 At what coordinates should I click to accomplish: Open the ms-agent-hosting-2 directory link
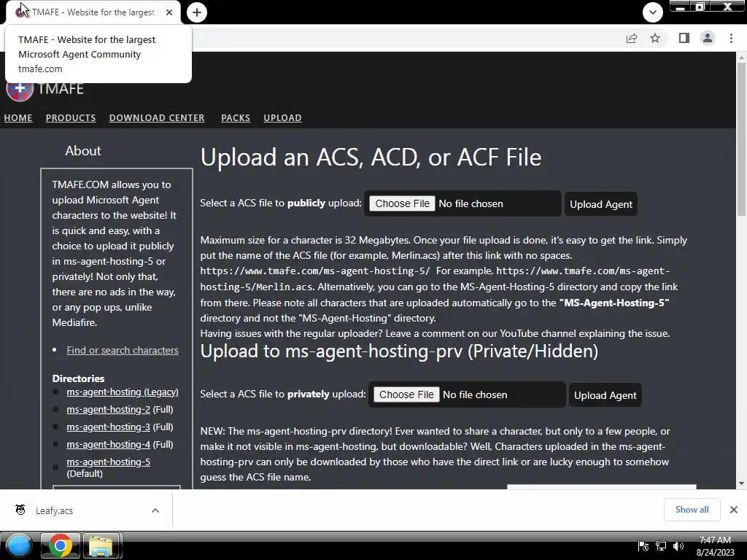click(x=108, y=410)
